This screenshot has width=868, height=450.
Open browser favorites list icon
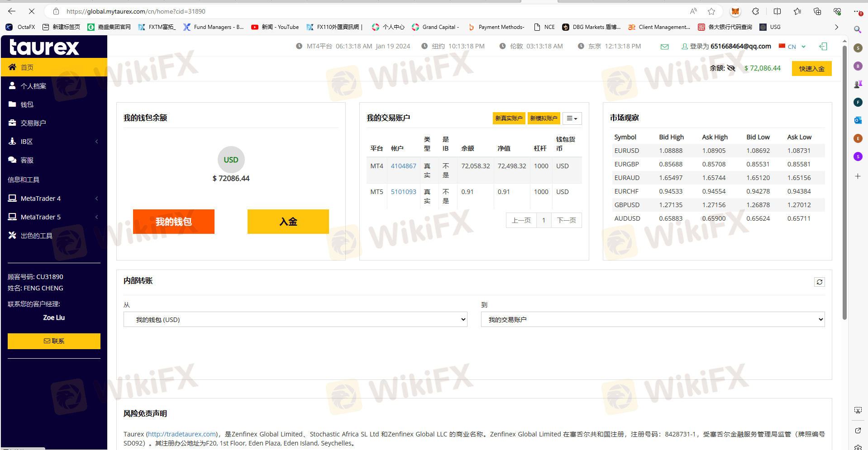[797, 11]
